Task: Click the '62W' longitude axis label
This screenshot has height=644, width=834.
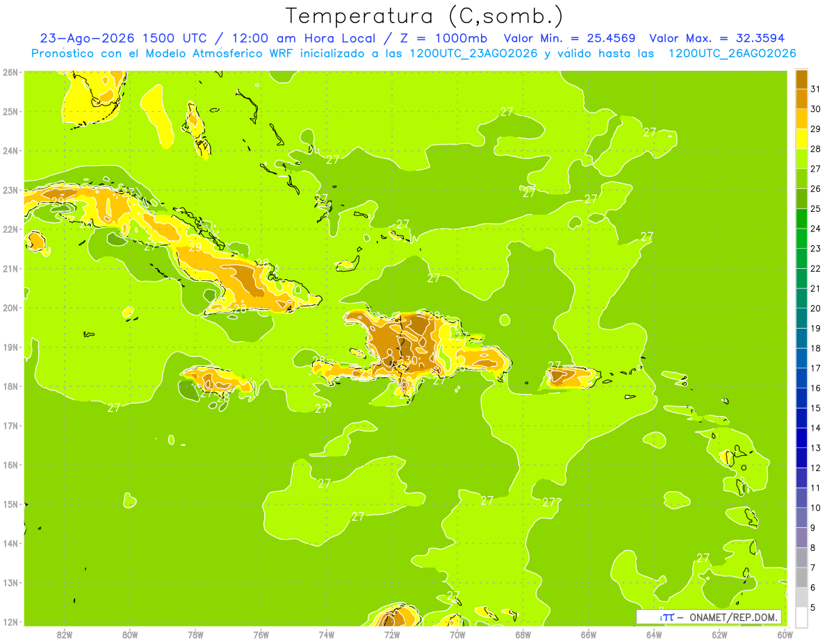Action: (x=719, y=634)
